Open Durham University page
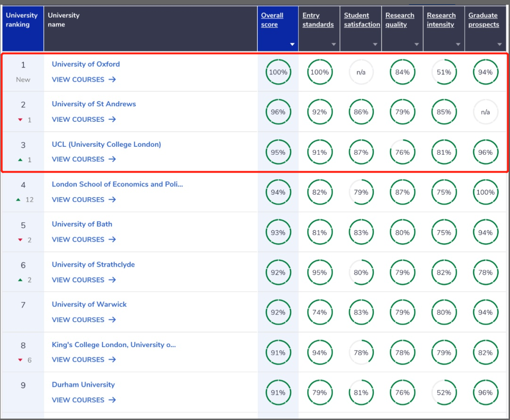Viewport: 510px width, 420px height. (x=83, y=385)
